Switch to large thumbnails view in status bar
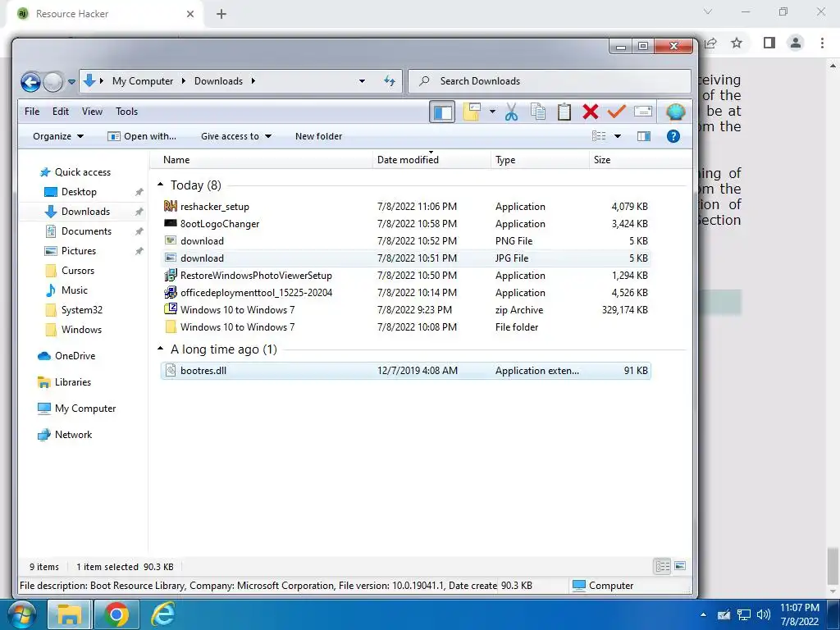840x630 pixels. (x=680, y=566)
